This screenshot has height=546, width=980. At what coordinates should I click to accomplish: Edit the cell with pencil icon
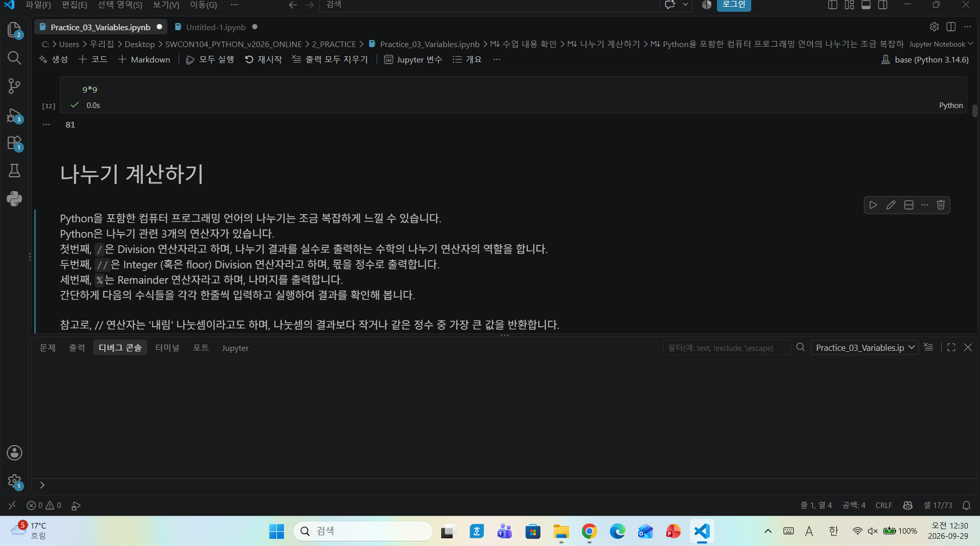click(x=891, y=205)
